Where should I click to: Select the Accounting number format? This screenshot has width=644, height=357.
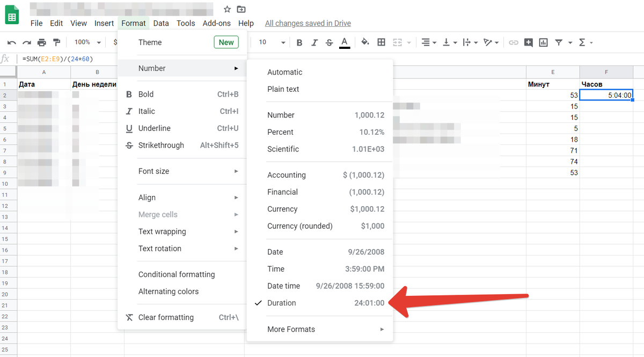(x=320, y=175)
